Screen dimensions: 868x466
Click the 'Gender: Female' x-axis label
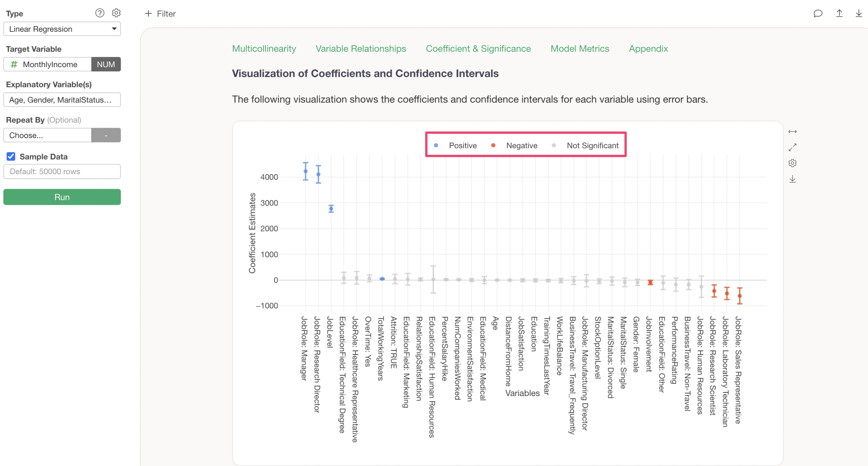[x=636, y=344]
